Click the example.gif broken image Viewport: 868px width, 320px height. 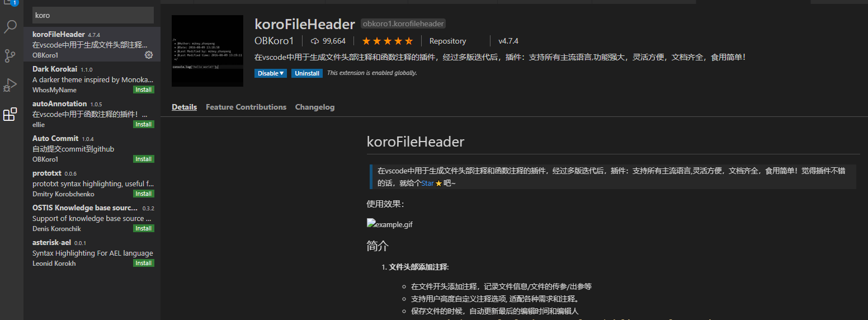coord(390,224)
